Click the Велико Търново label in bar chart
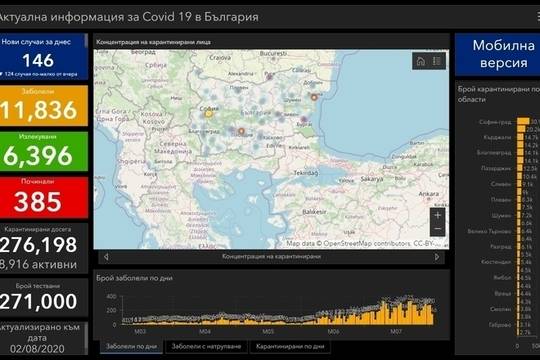540x360 pixels. click(x=489, y=232)
